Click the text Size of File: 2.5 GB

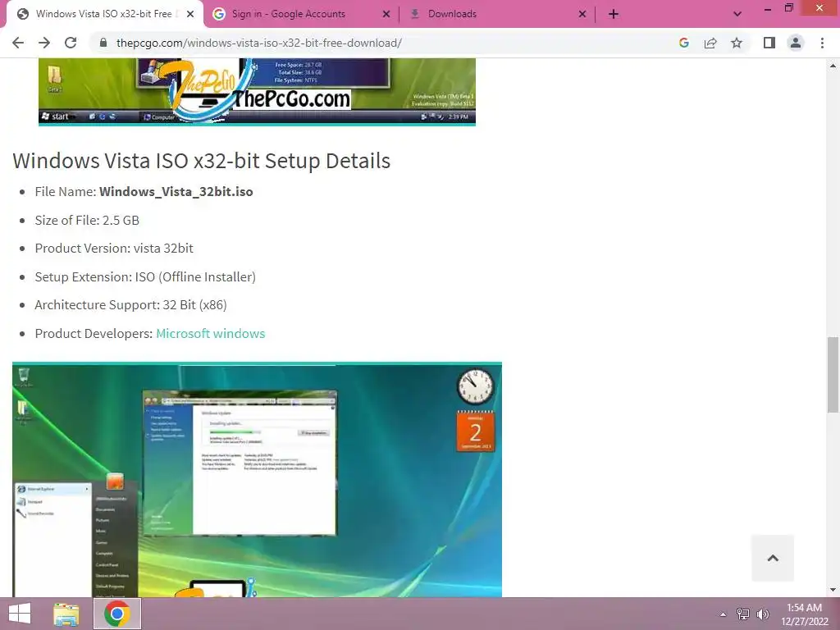[87, 220]
